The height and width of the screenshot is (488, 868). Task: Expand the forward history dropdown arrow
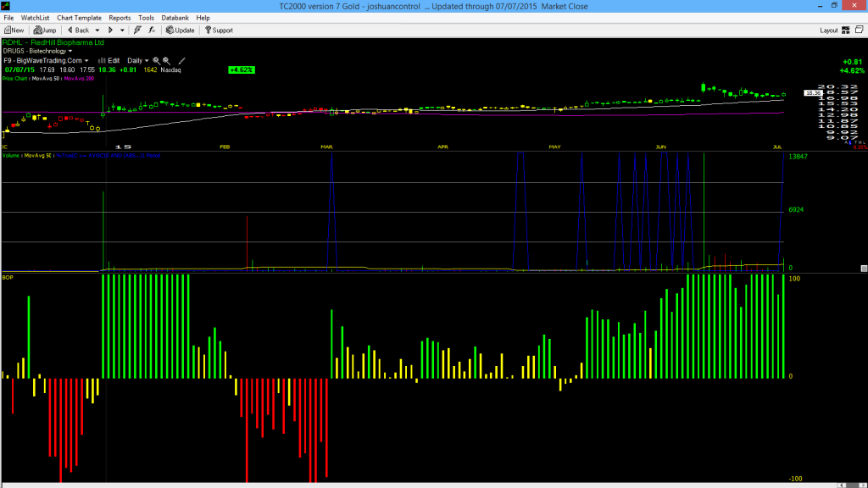point(122,30)
